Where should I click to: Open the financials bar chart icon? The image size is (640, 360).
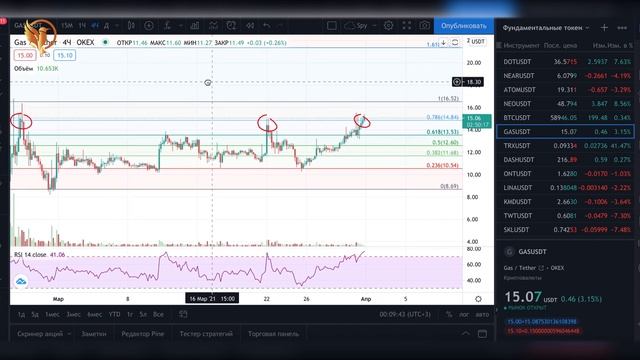(195, 26)
